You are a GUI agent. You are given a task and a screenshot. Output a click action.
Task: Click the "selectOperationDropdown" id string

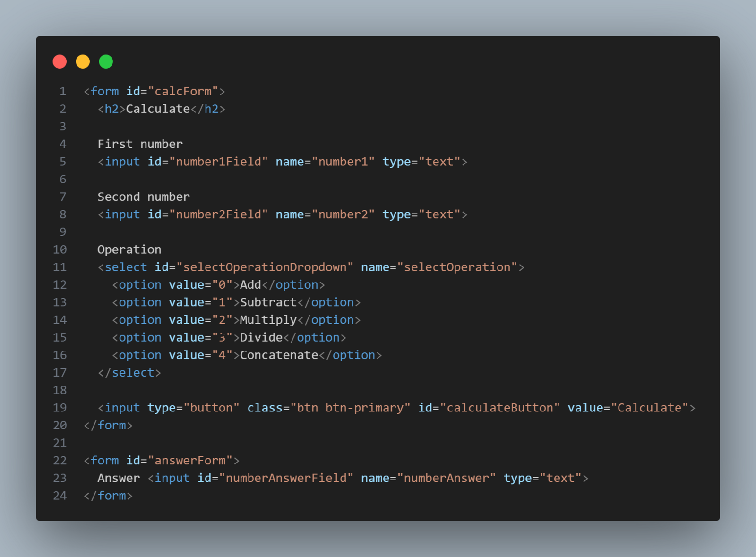tap(265, 267)
